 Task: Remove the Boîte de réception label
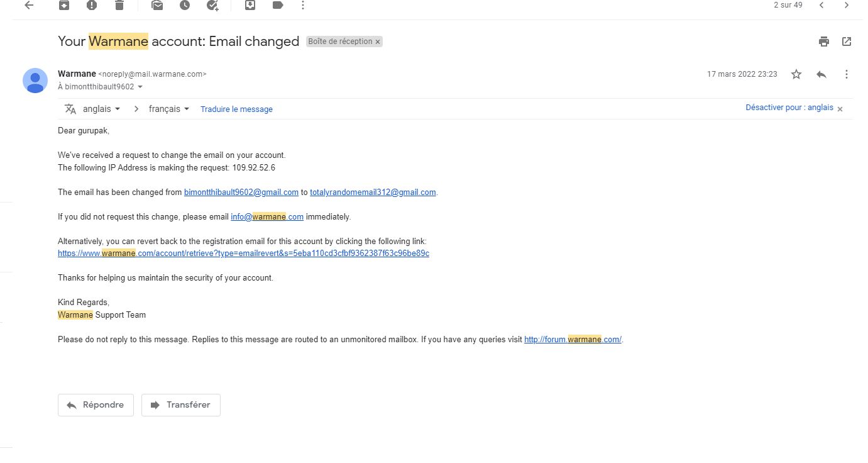point(378,42)
